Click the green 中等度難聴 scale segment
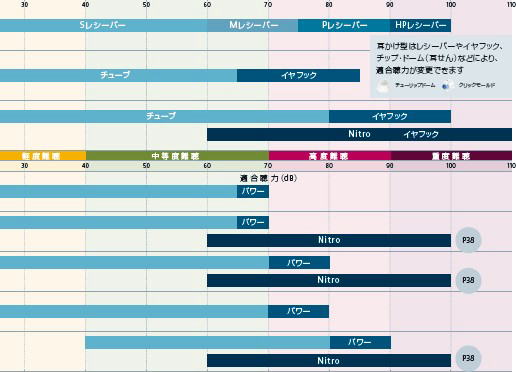Image resolution: width=516 pixels, height=372 pixels. click(x=177, y=156)
